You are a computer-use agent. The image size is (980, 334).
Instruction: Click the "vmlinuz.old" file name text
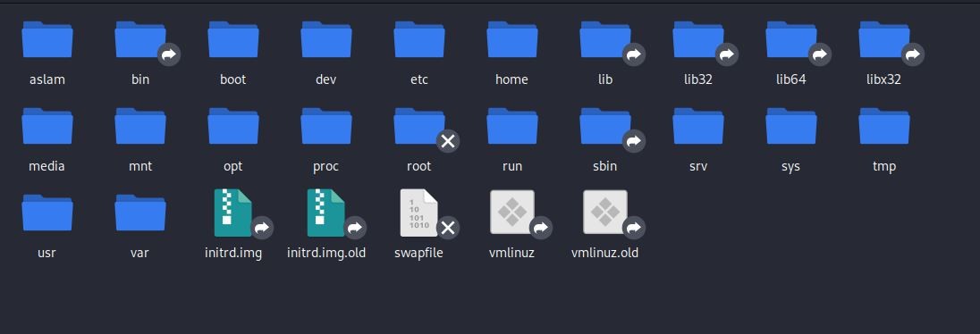[605, 254]
